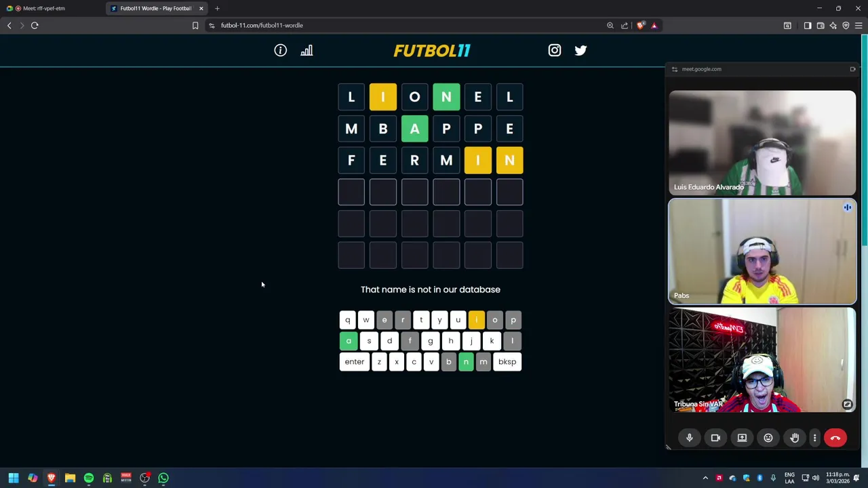Tap letter q on virtual keyboard
868x488 pixels.
(348, 320)
